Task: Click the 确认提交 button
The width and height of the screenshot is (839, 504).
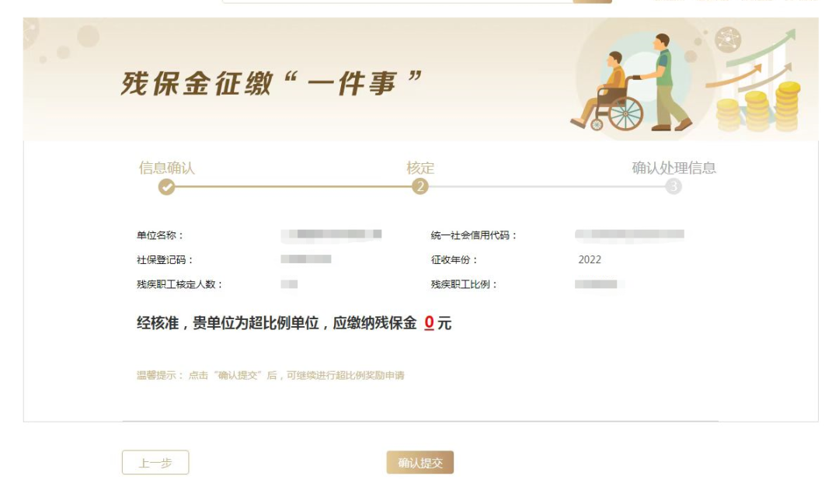Action: click(x=420, y=463)
